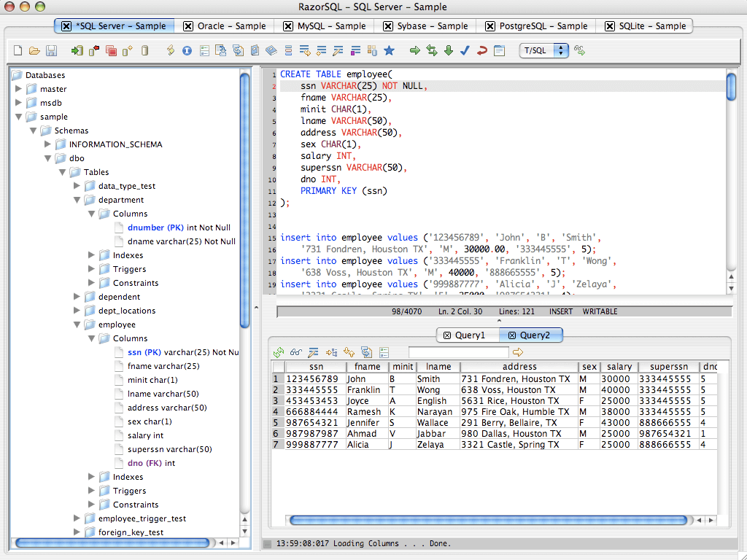Collapse the employee table node
Screen dimensions: 747x560
coord(77,324)
